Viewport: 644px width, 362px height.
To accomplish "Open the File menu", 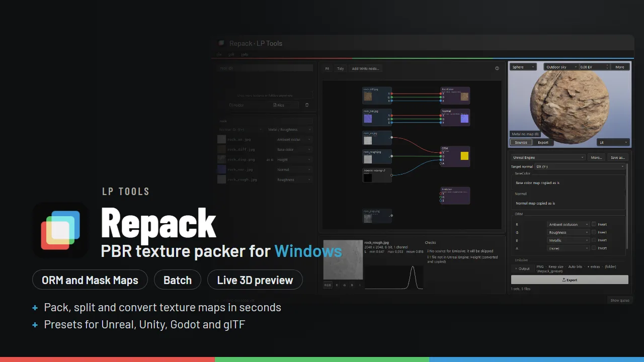I will [x=219, y=54].
